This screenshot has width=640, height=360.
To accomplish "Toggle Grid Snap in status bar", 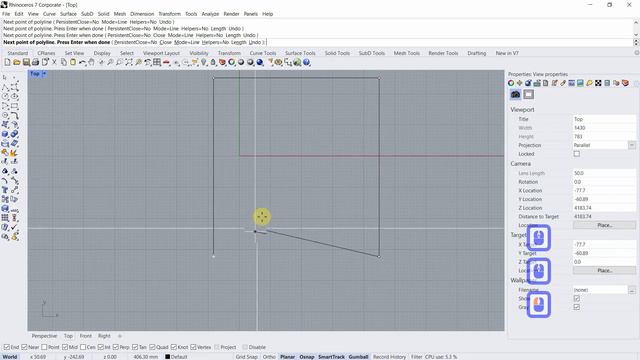I will pyautogui.click(x=247, y=357).
